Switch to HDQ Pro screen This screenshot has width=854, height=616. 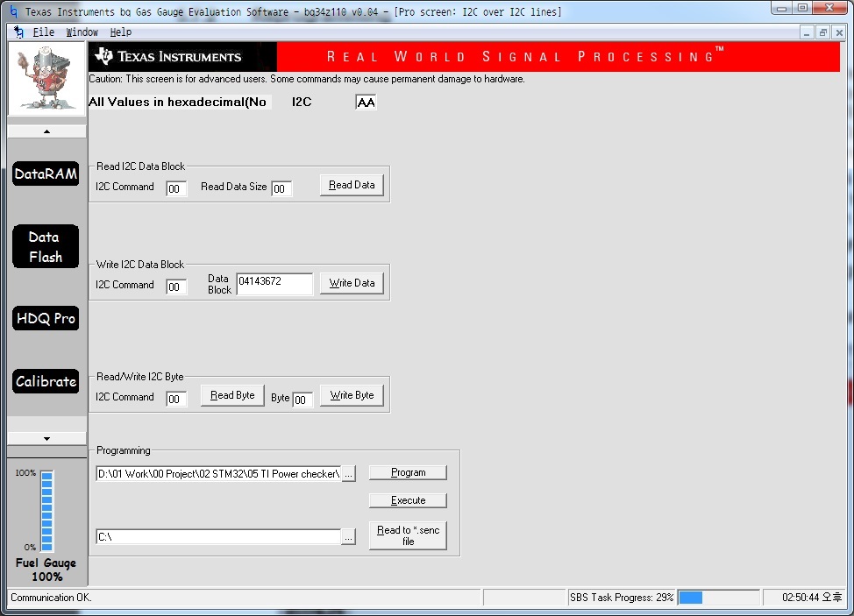tap(46, 318)
